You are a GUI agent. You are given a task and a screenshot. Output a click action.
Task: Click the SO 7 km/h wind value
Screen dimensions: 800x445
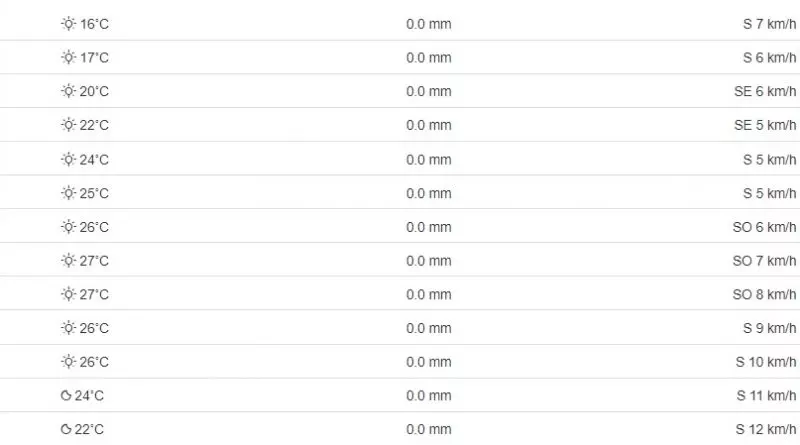pos(765,261)
